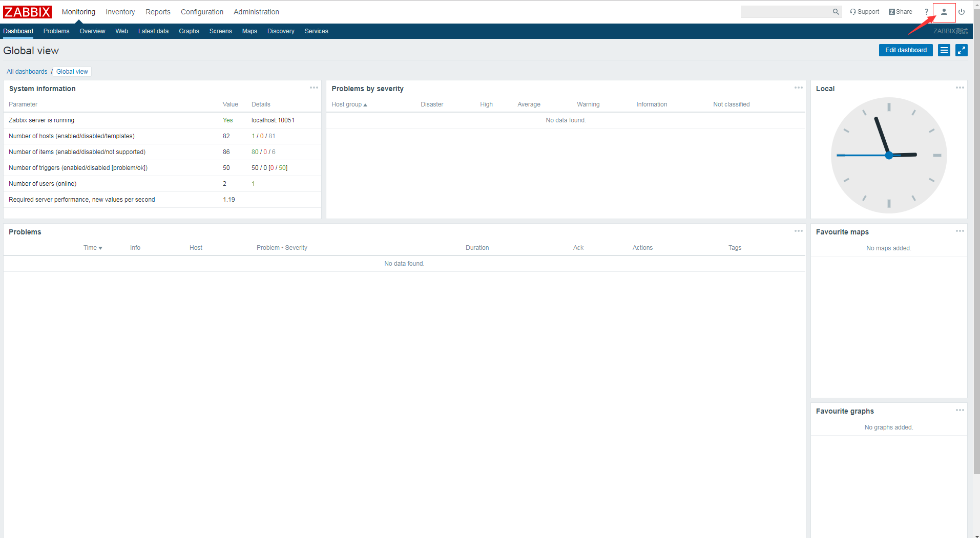Switch to the Problems submenu tab
This screenshot has height=538, width=980.
56,31
